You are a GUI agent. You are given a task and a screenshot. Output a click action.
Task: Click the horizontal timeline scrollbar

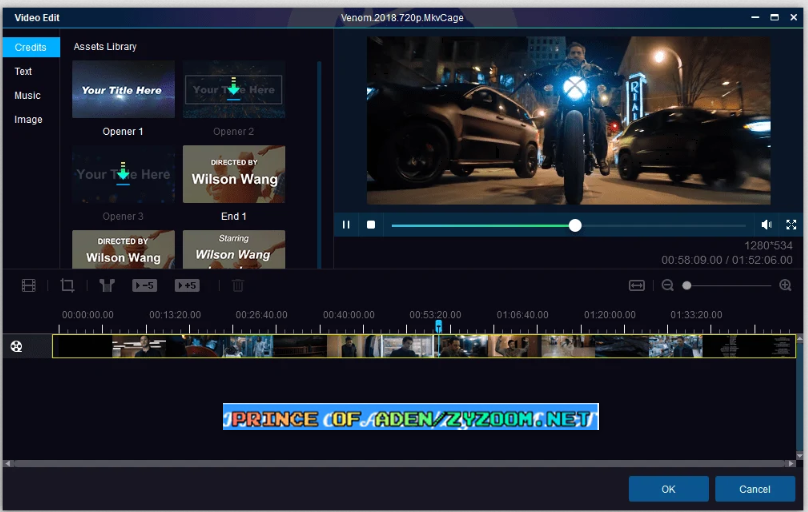(x=399, y=464)
